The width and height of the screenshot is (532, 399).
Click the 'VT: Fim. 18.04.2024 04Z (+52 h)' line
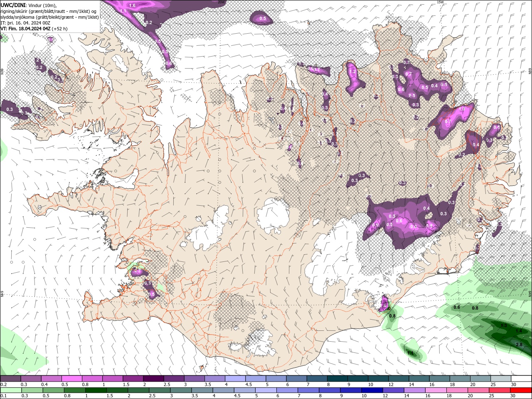coord(34,29)
